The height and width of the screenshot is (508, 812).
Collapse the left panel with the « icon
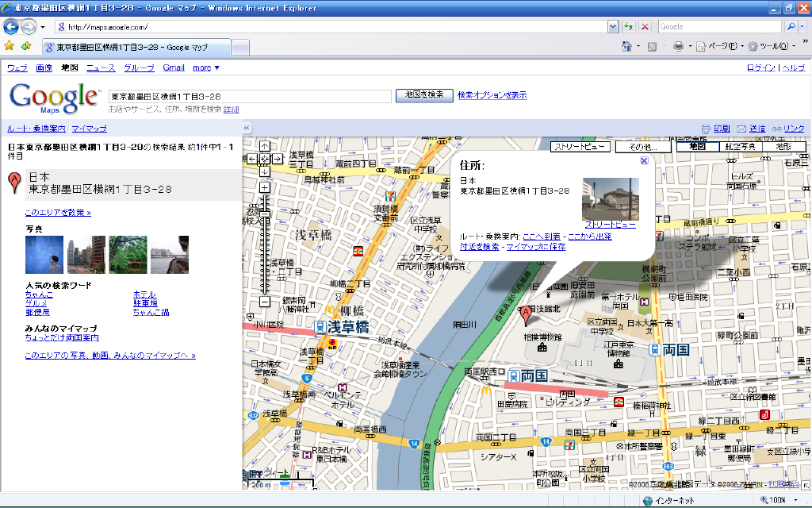click(247, 128)
